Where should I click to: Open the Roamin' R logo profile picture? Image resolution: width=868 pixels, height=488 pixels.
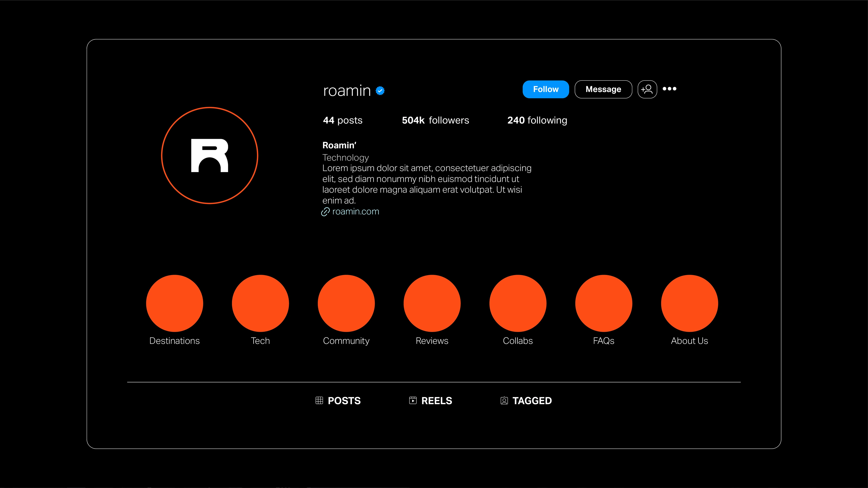pos(210,155)
